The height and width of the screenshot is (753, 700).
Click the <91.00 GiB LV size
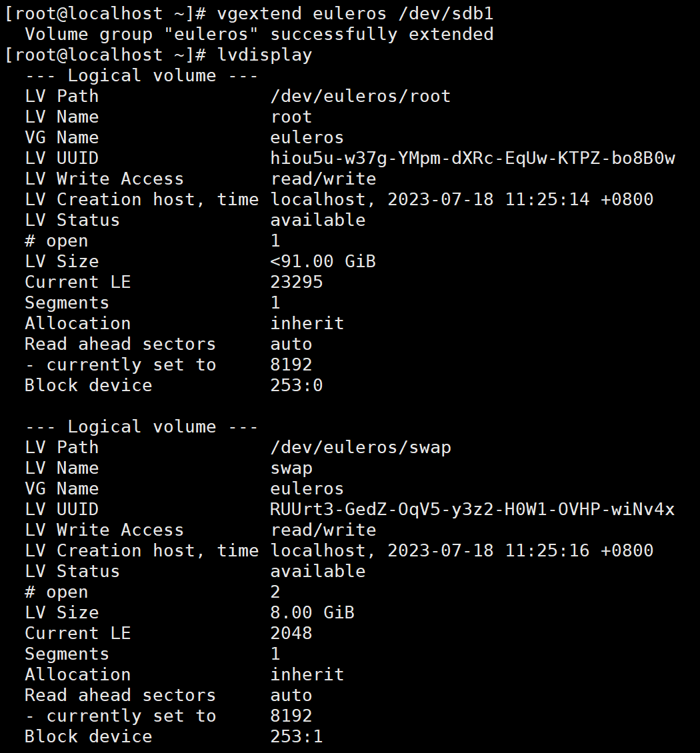tap(323, 261)
